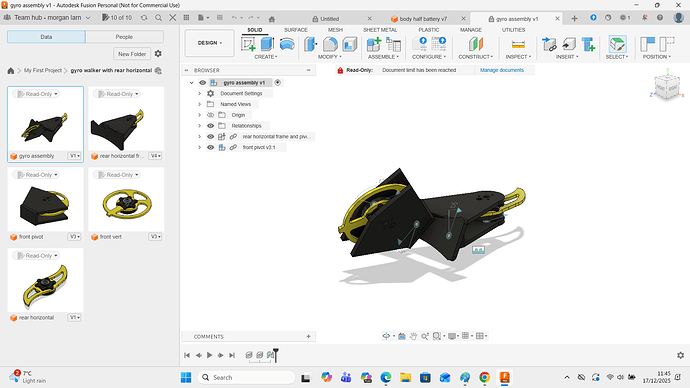The height and width of the screenshot is (388, 690).
Task: Select the Pan hand tool
Action: pyautogui.click(x=413, y=336)
